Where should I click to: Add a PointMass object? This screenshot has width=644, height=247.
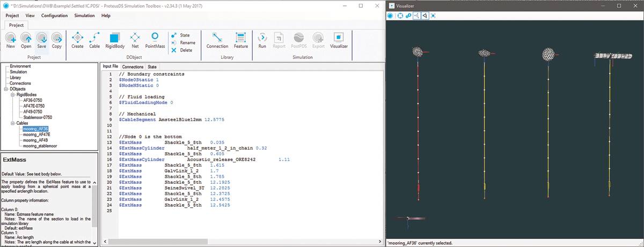click(155, 41)
